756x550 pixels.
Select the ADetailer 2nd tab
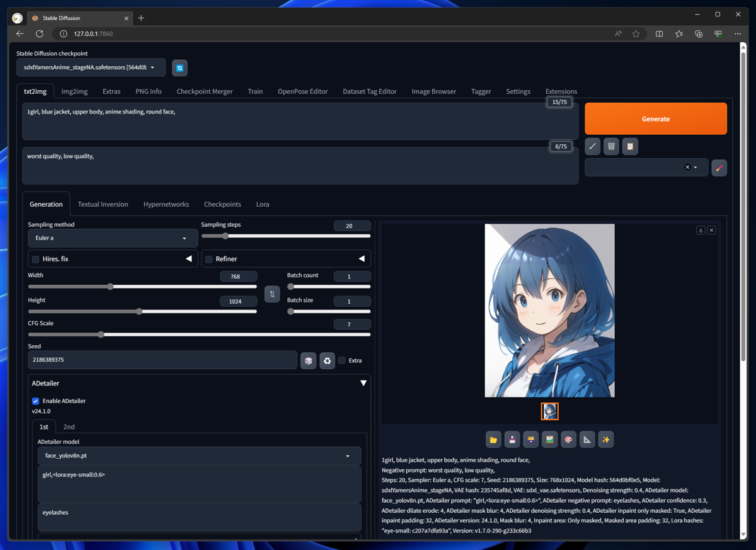point(69,427)
